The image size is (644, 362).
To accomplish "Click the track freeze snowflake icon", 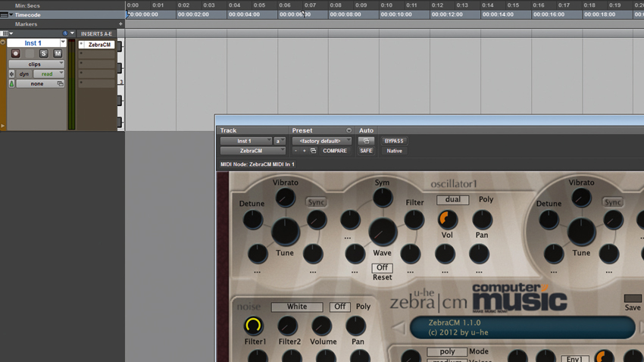I will point(11,74).
